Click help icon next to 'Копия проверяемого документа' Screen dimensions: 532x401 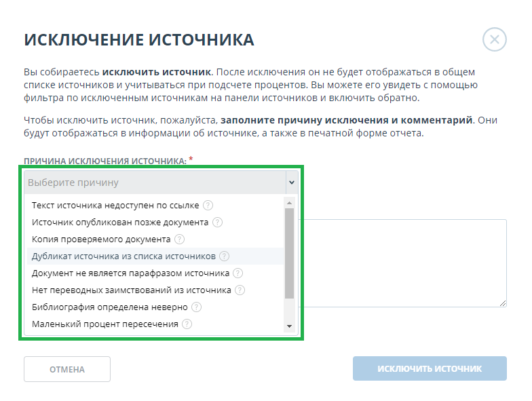click(x=180, y=239)
